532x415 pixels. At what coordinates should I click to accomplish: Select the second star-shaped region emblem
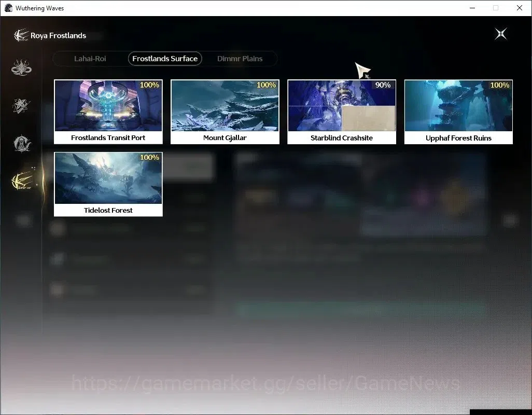tap(21, 105)
